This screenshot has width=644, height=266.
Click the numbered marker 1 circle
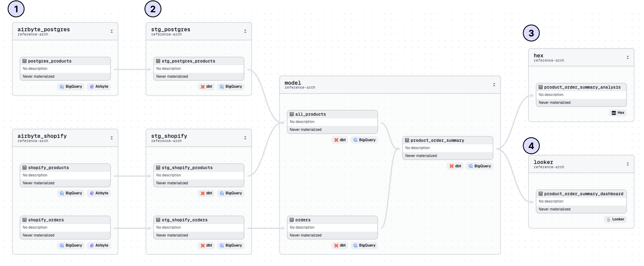(x=16, y=9)
